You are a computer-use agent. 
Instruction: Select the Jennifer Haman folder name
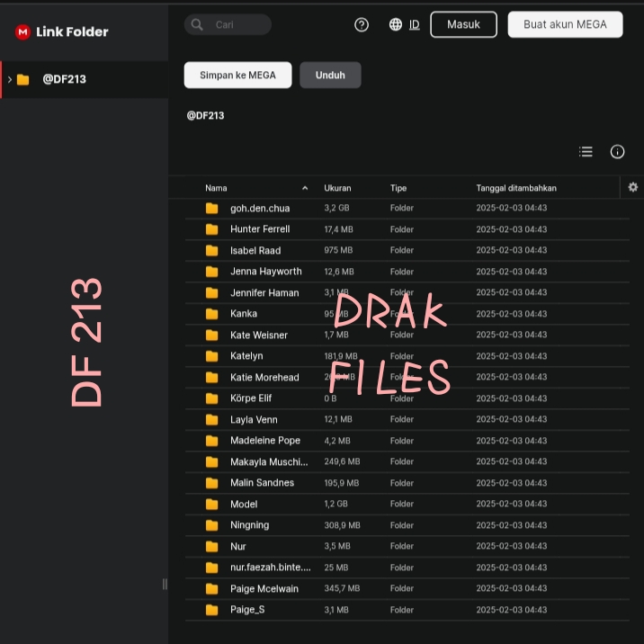[264, 293]
